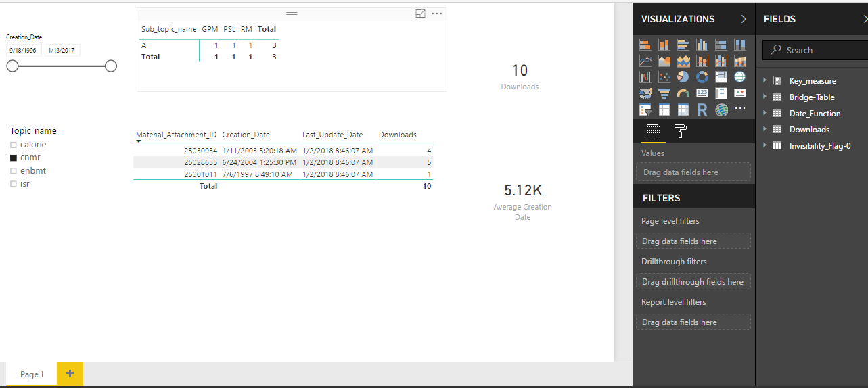Open the Format paint roller tab
The image size is (868, 388).
[x=681, y=131]
